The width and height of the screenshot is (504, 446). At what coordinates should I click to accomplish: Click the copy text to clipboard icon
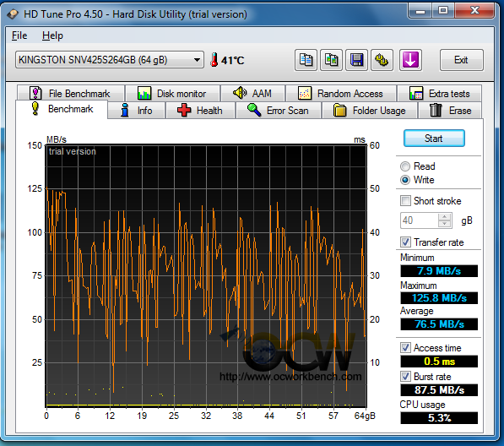click(306, 60)
